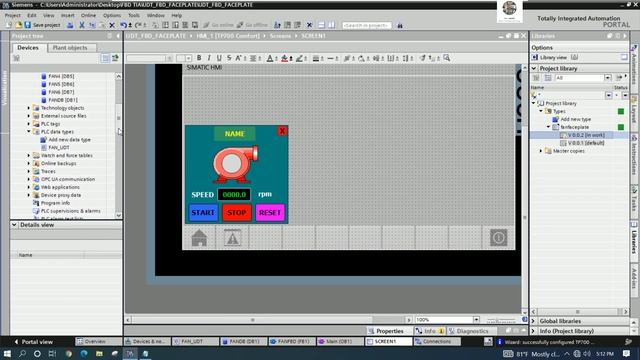
Task: Click Go offline button
Action: 252,25
